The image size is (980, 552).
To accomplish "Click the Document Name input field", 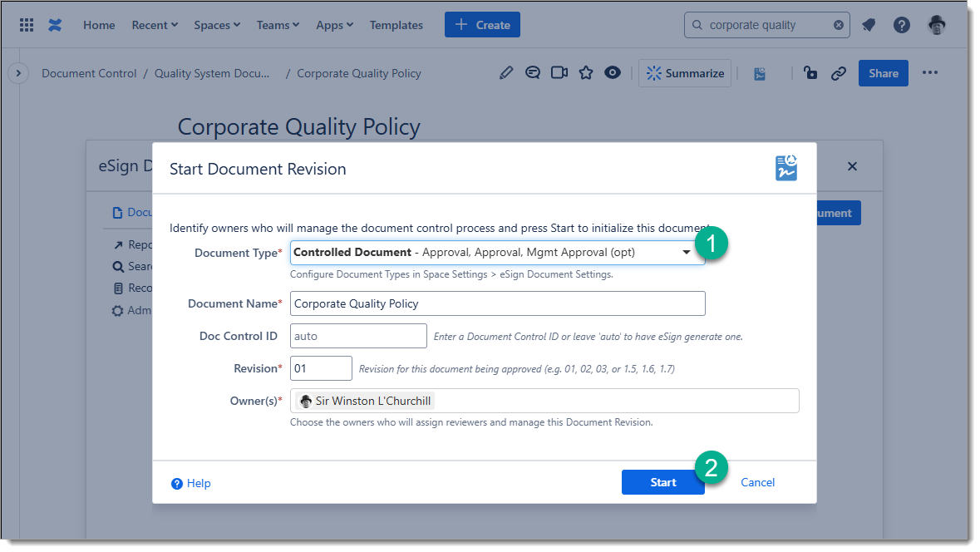I will (497, 303).
